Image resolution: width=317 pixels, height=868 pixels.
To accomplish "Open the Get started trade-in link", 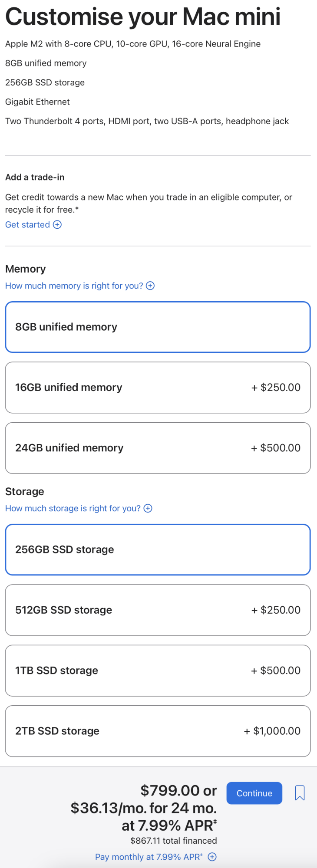I will [x=27, y=224].
